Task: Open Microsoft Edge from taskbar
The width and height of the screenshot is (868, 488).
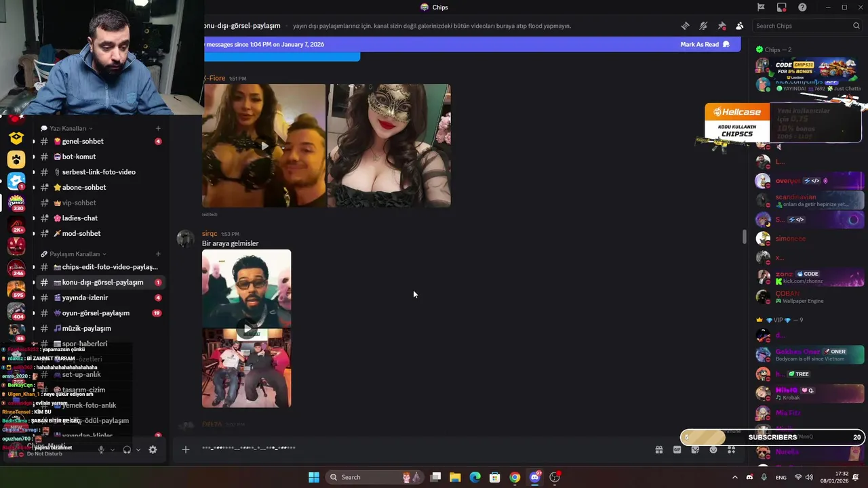Action: click(475, 477)
